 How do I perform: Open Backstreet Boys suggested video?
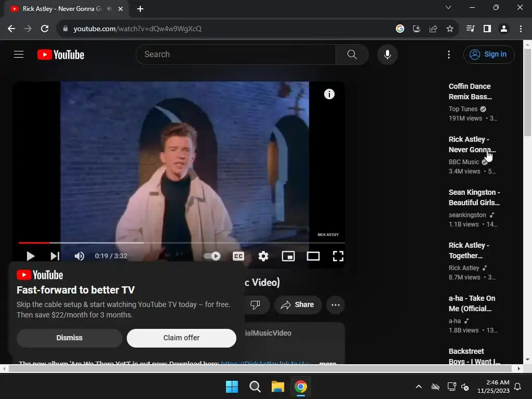pyautogui.click(x=474, y=355)
